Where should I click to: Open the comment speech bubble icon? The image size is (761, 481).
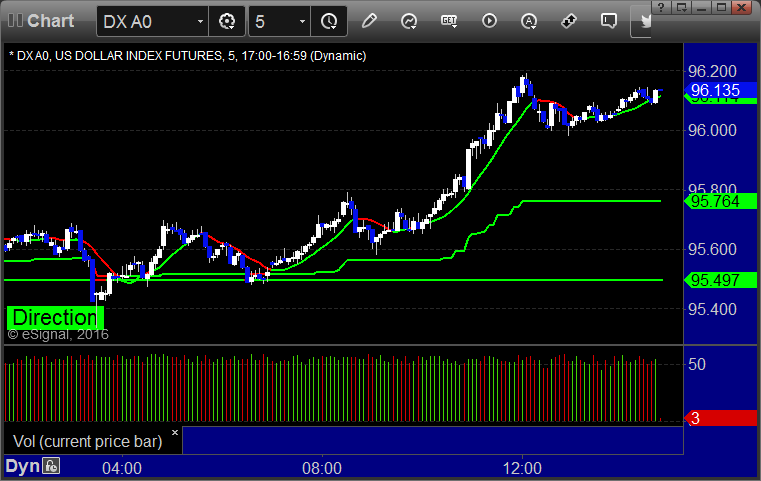(609, 21)
